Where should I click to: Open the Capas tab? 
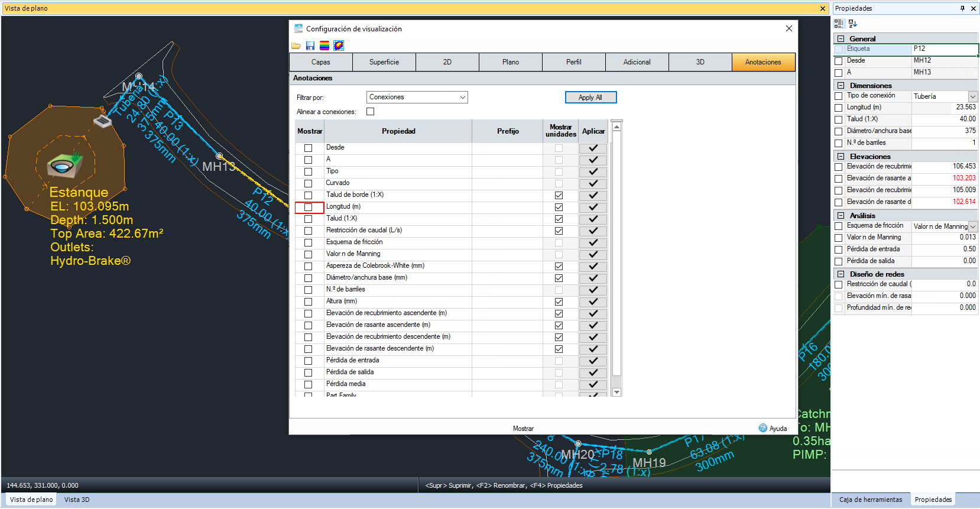tap(321, 62)
